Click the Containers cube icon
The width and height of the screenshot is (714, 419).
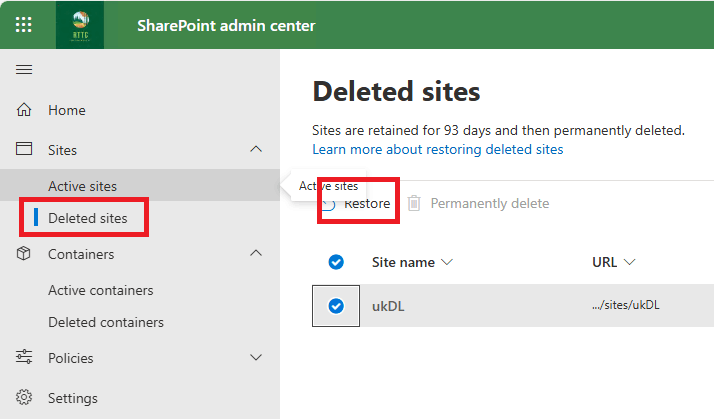coord(24,253)
